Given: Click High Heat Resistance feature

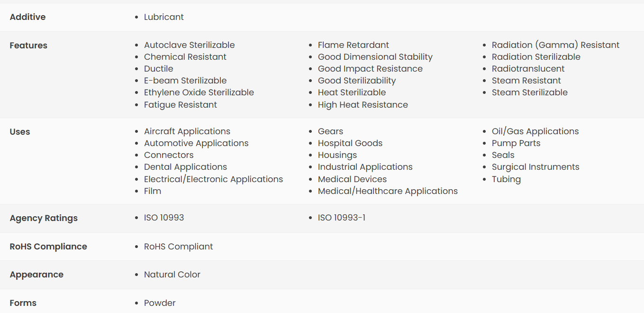Looking at the screenshot, I should click(363, 105).
